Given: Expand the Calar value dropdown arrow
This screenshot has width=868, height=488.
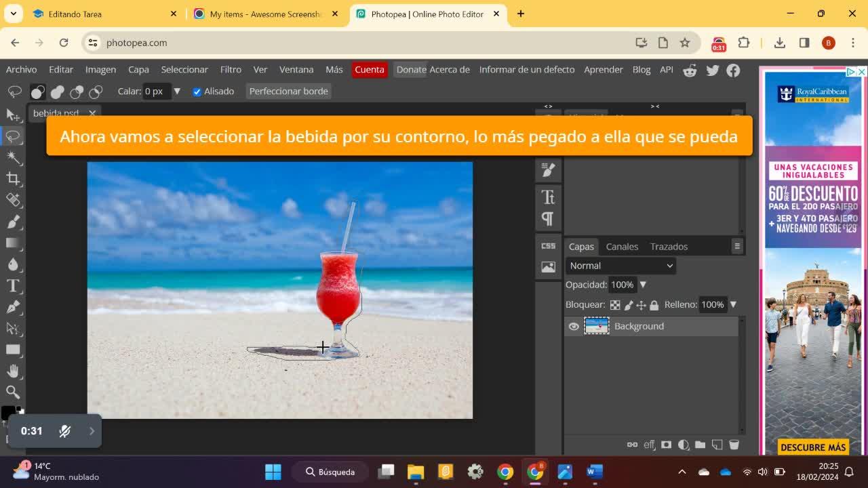Looking at the screenshot, I should click(177, 91).
